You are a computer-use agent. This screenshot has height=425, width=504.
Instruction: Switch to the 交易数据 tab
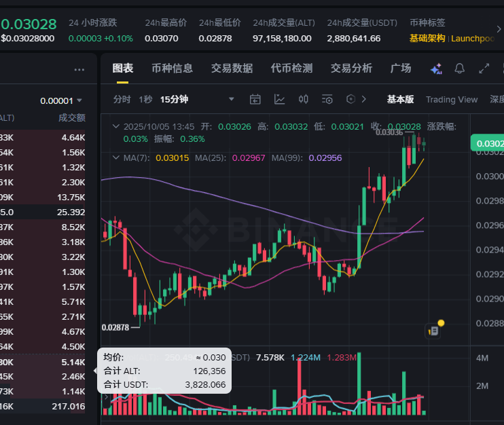click(x=232, y=68)
